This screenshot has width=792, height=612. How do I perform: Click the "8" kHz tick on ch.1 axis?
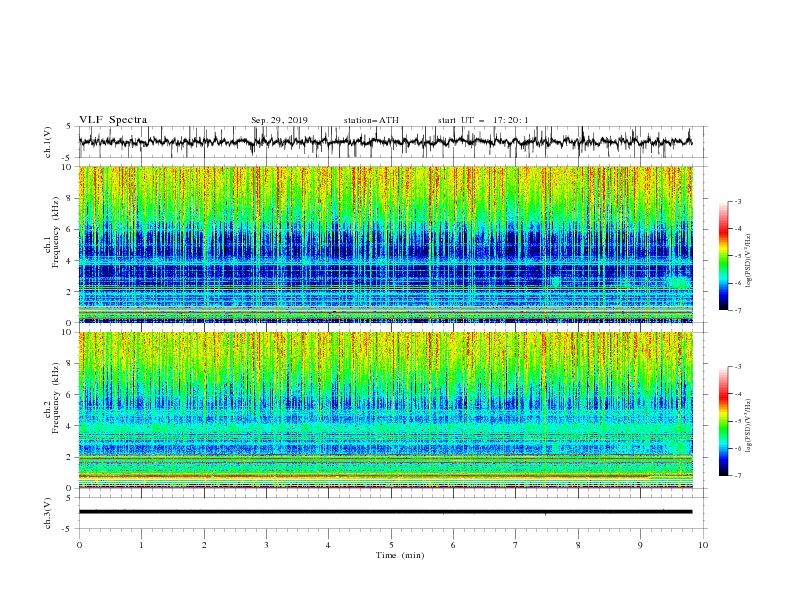point(70,198)
